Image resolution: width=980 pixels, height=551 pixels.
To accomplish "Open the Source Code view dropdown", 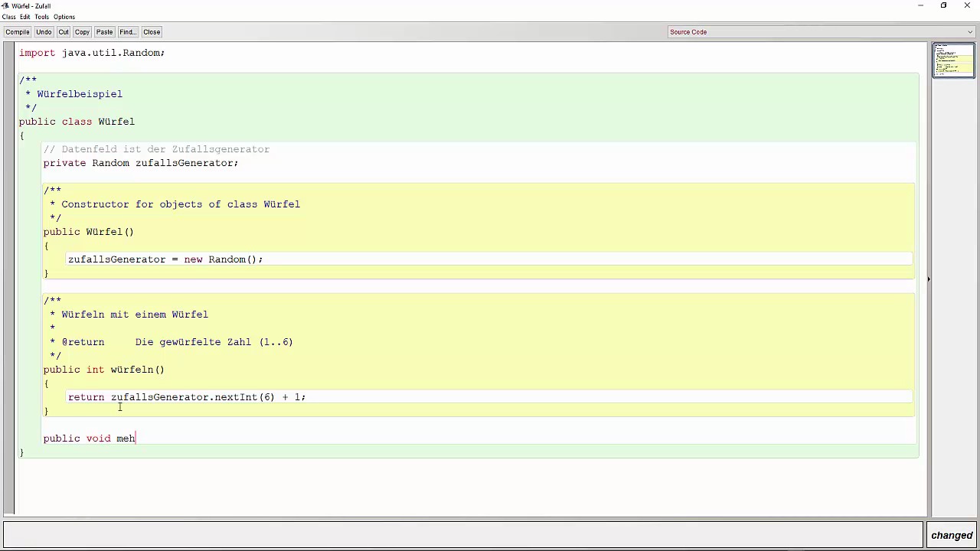I will point(822,32).
